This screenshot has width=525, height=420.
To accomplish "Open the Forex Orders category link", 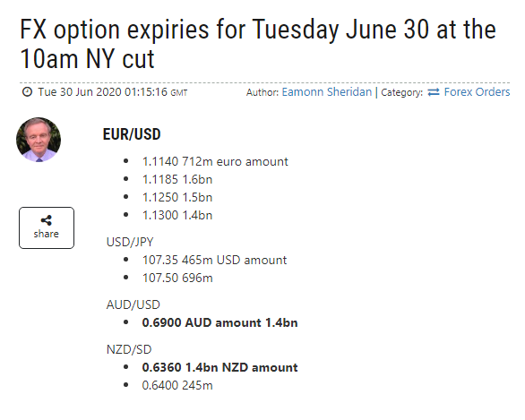I will 477,92.
